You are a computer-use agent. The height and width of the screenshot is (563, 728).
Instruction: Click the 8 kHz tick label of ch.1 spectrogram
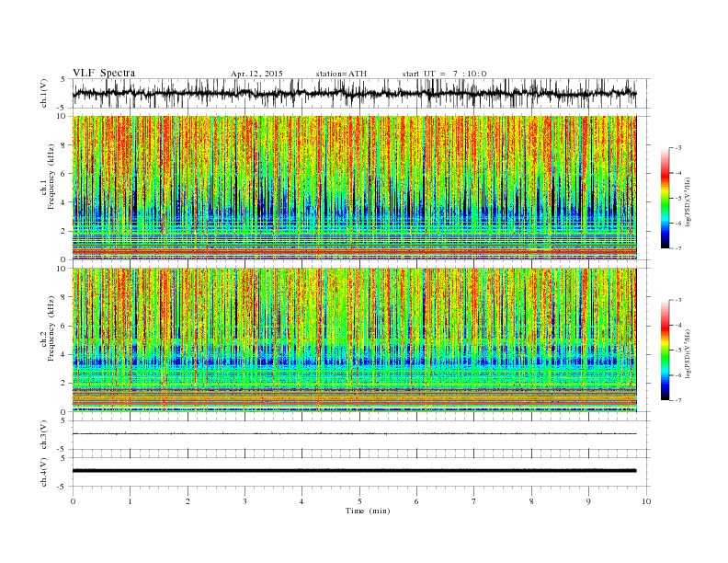click(x=63, y=145)
